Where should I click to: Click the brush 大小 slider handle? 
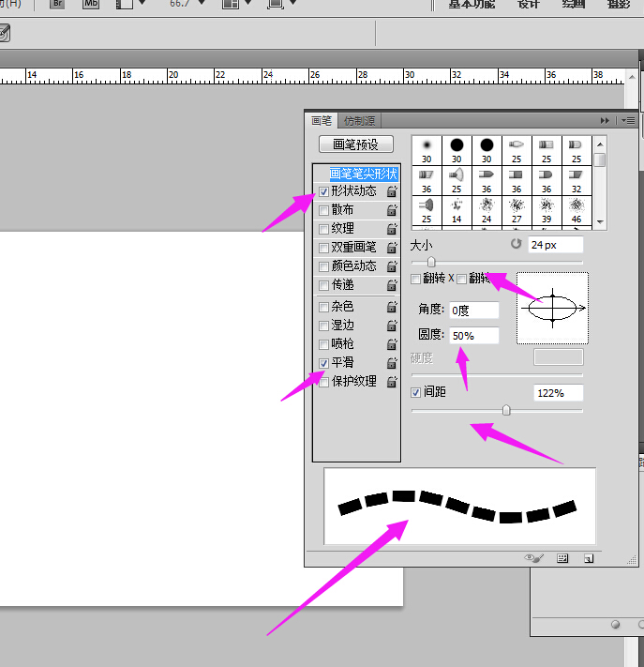point(431,262)
